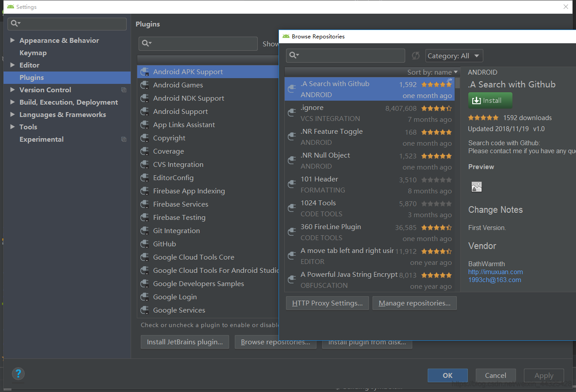Select Firebase App Indexing plugin
The image size is (576, 392).
(208, 191)
